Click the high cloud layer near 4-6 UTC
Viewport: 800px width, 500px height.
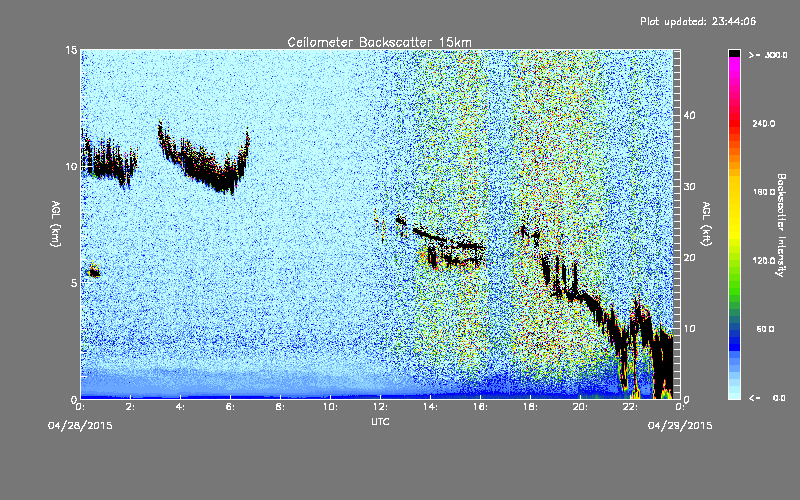204,161
